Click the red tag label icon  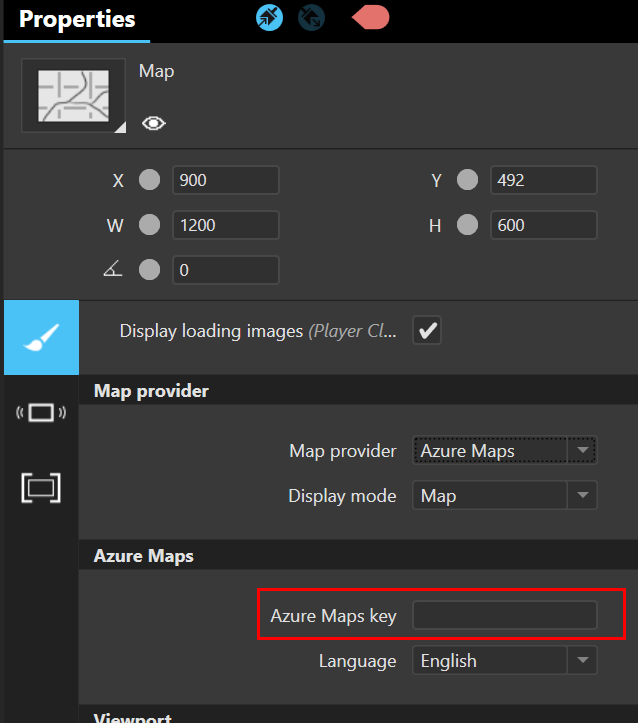click(371, 17)
